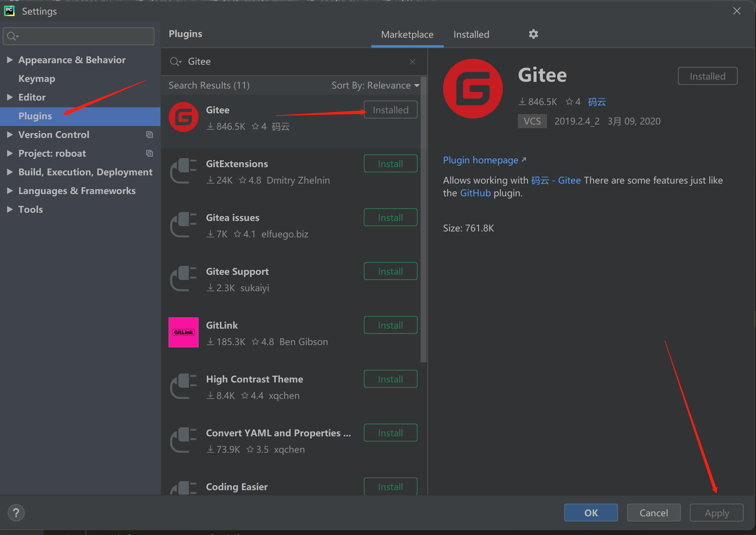This screenshot has height=535, width=756.
Task: Install the GitLink plugin
Action: point(390,325)
